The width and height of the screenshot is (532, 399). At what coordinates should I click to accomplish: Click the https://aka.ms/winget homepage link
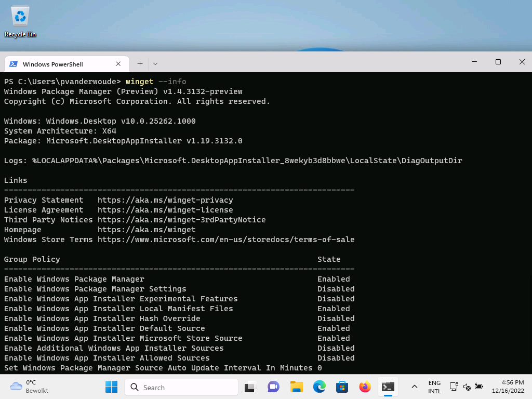(x=147, y=230)
